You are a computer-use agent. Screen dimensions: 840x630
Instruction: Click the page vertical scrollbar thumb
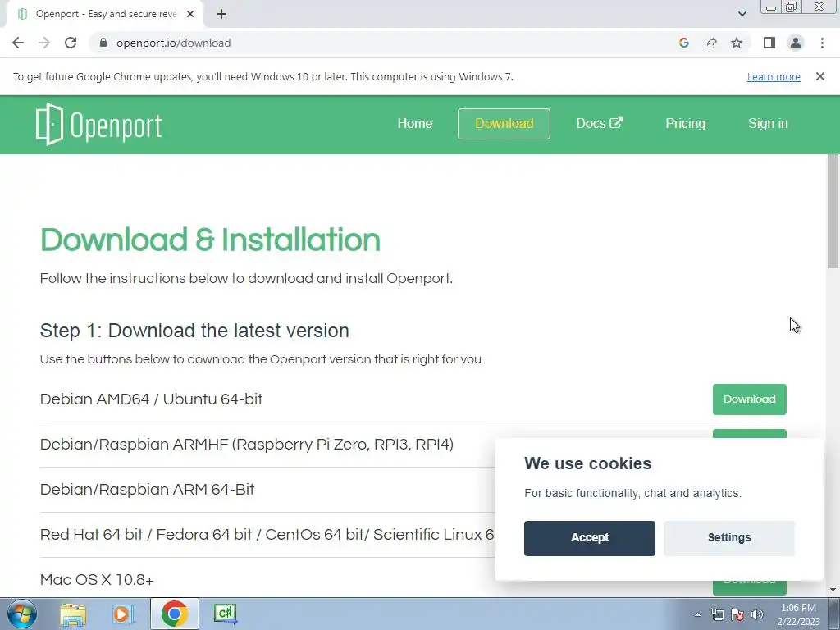833,212
